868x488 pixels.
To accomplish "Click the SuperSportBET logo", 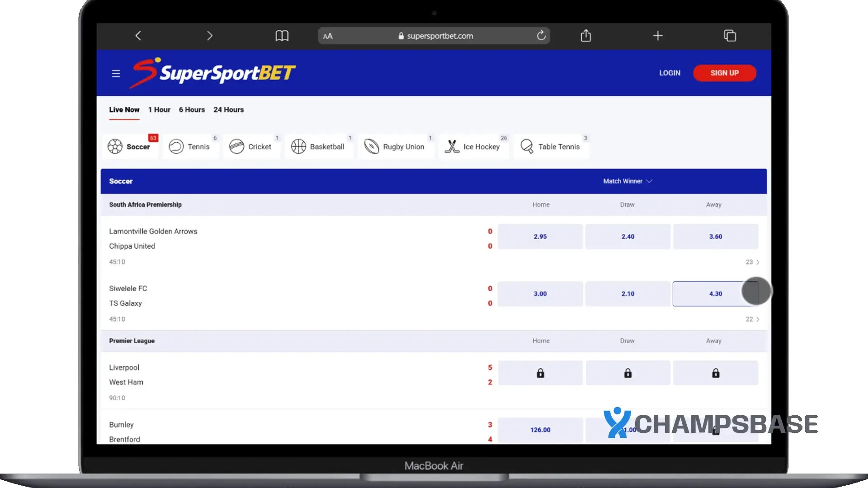I will 213,72.
